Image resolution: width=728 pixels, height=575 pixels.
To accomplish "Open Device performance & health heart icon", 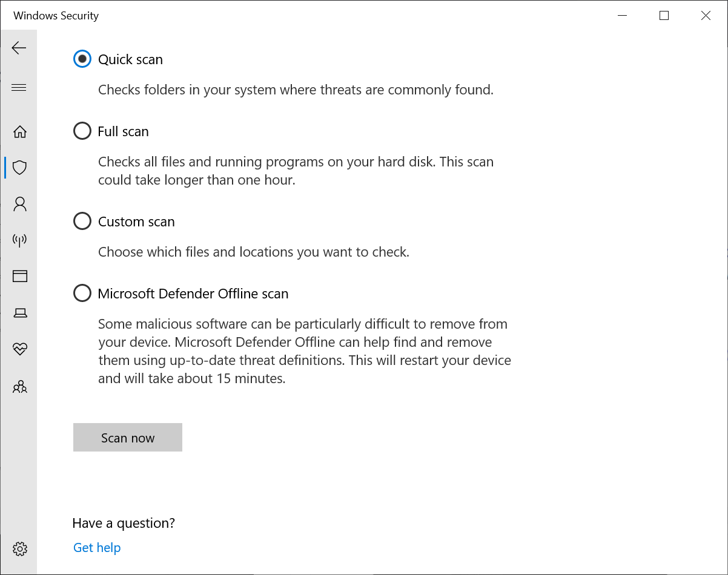I will pyautogui.click(x=20, y=349).
